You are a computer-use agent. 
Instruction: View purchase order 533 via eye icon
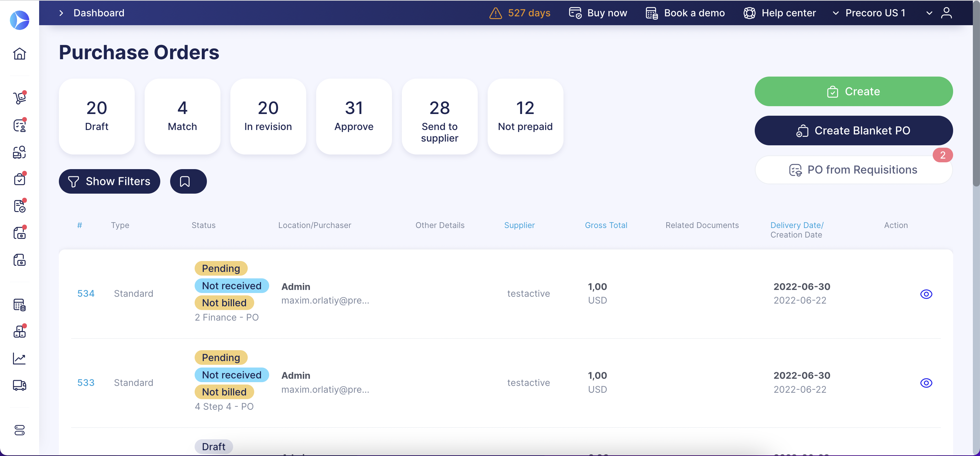(x=926, y=383)
